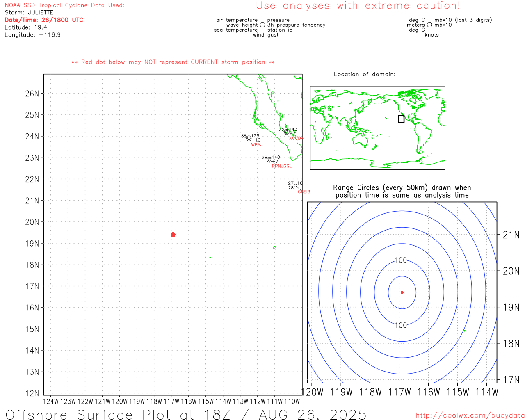This screenshot has width=525, height=420.
Task: Click the WPAJ station circle marker
Action: click(x=249, y=138)
